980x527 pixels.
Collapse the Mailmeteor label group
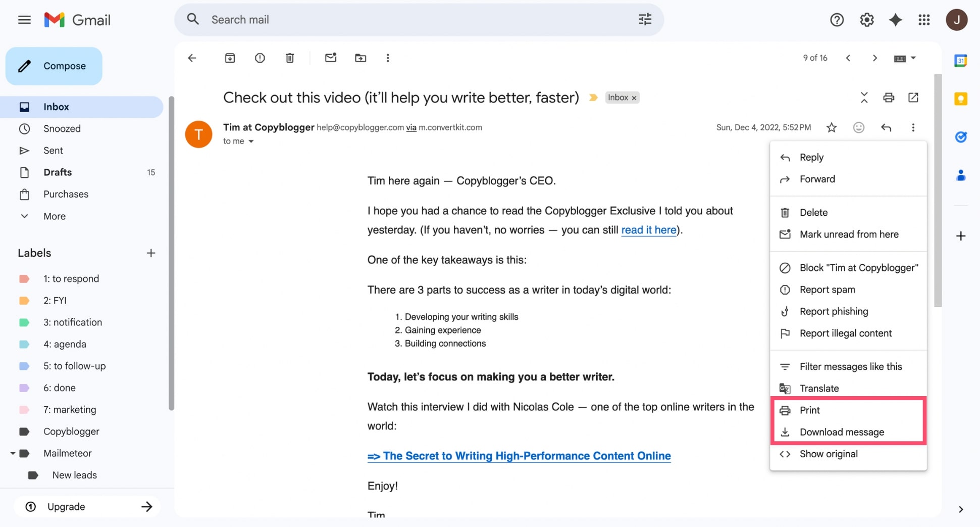click(13, 453)
